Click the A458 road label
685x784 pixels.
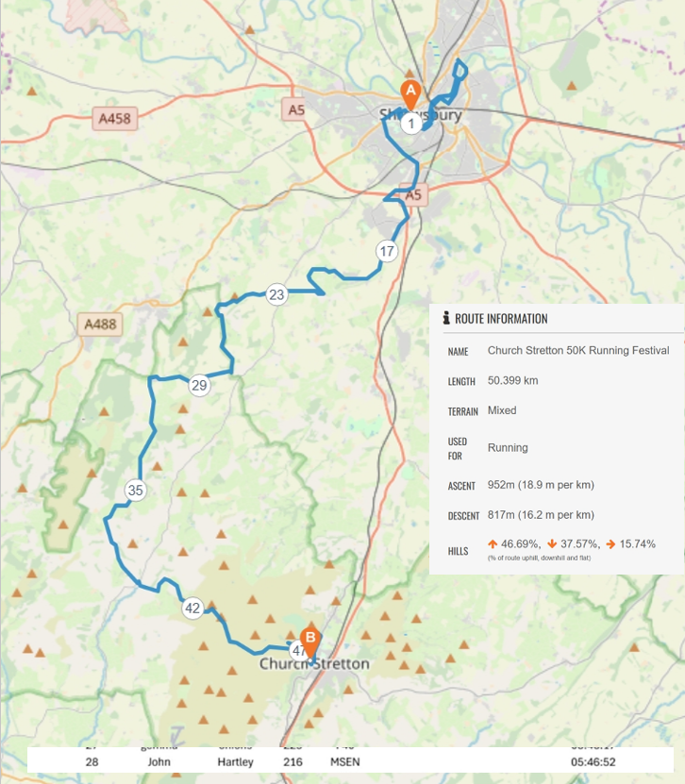pos(115,119)
